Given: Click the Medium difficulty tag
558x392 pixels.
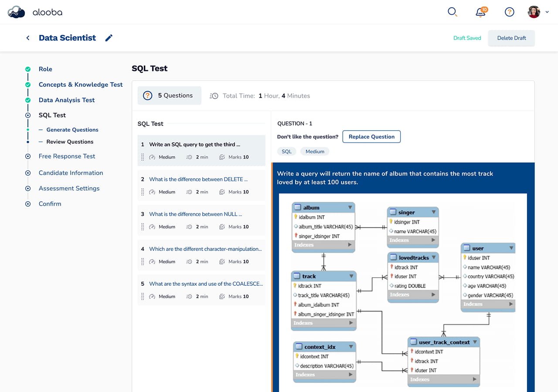Looking at the screenshot, I should (x=315, y=152).
